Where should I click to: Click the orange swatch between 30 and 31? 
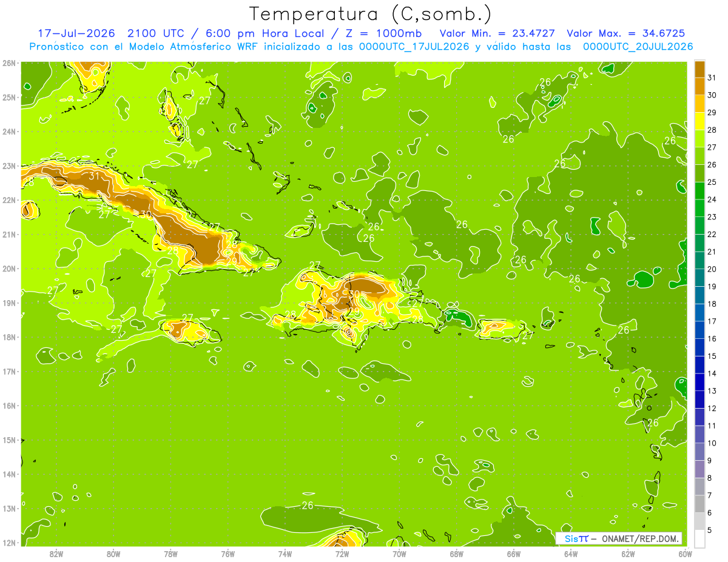tap(699, 86)
